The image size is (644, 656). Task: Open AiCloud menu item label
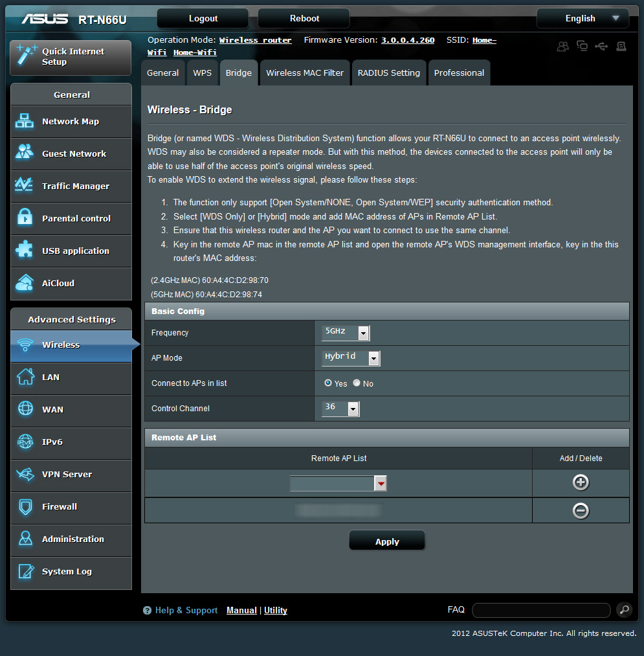click(58, 283)
